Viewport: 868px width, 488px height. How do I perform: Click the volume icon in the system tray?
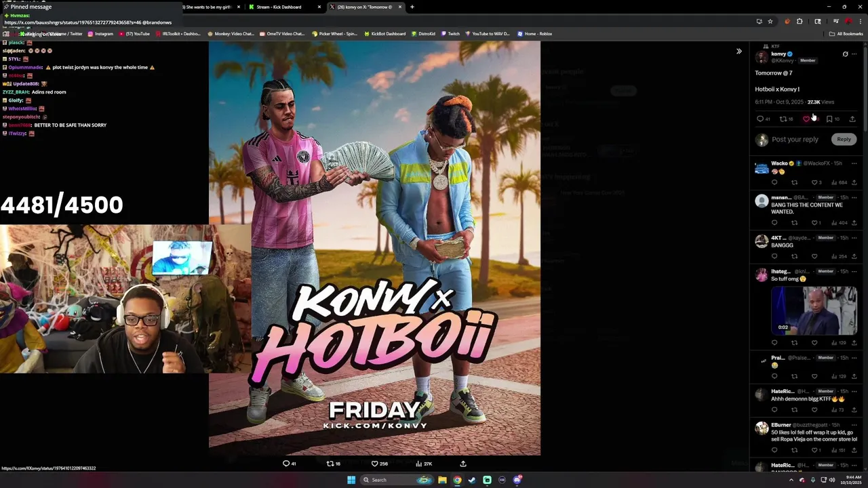pyautogui.click(x=832, y=480)
